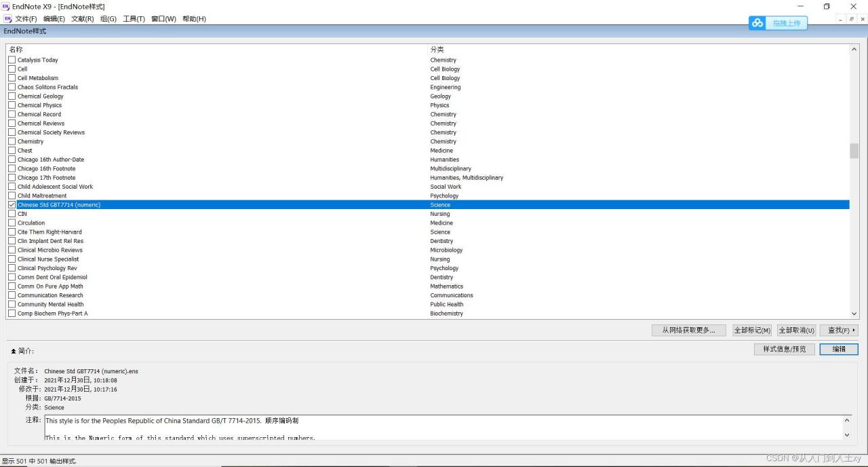Restore the inner document window
The height and width of the screenshot is (467, 868).
(852, 19)
